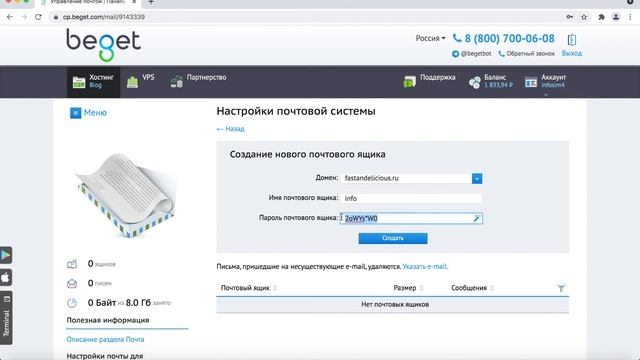The image size is (640, 360).
Task: Click the Создать button
Action: click(x=393, y=238)
